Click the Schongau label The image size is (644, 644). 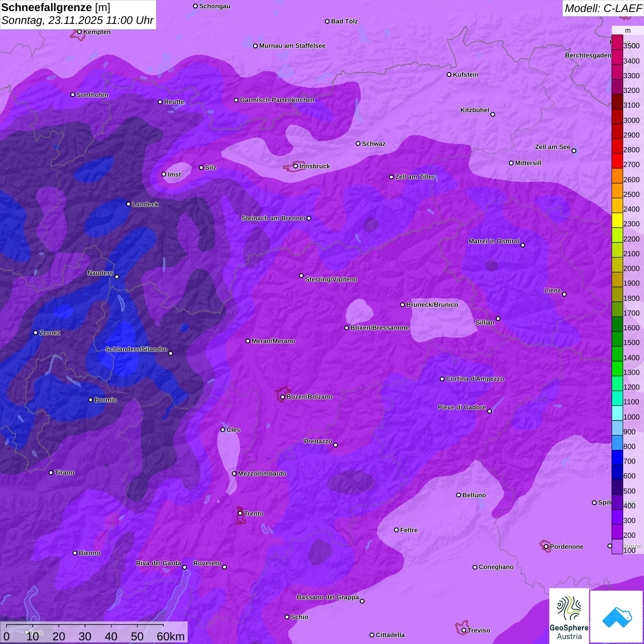point(215,6)
